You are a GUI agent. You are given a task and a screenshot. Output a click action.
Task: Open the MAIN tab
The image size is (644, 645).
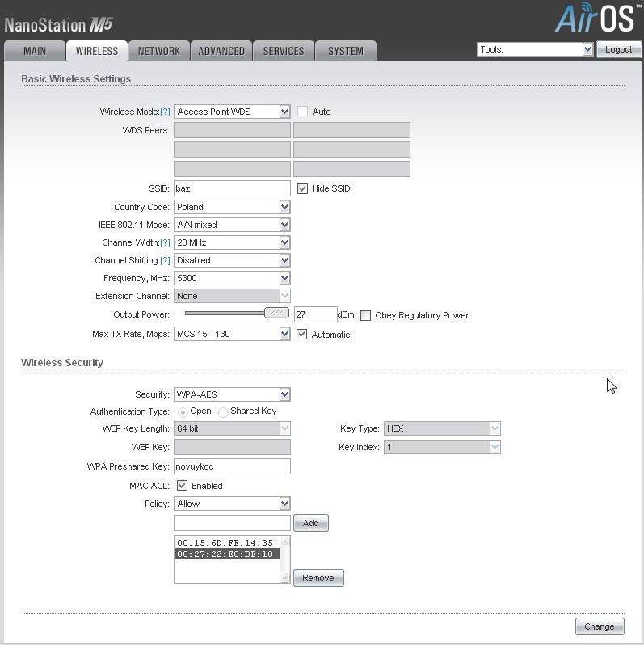pos(35,51)
